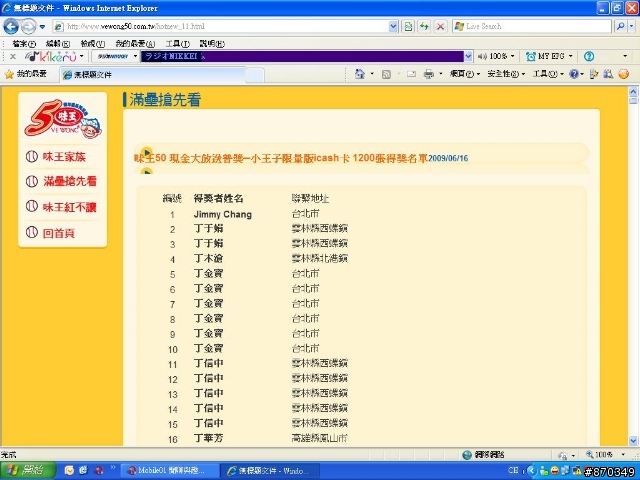The image size is (640, 480).
Task: Open a new blank tab
Action: [255, 75]
